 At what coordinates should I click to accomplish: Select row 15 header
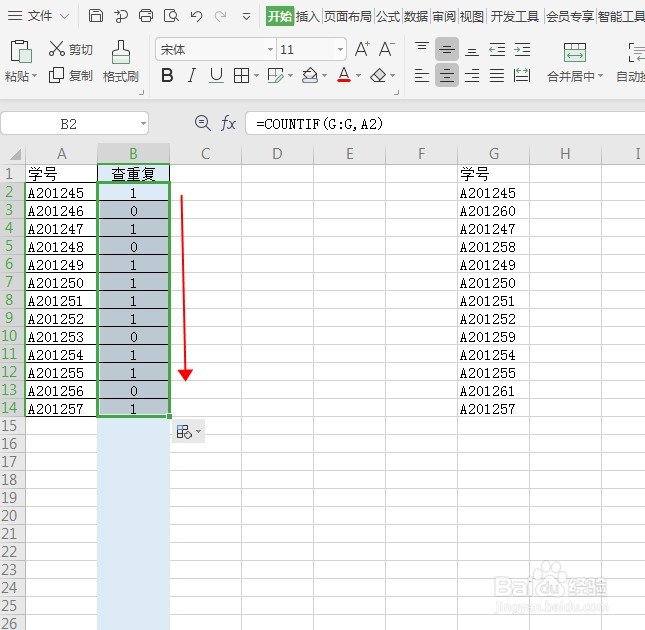(x=10, y=426)
